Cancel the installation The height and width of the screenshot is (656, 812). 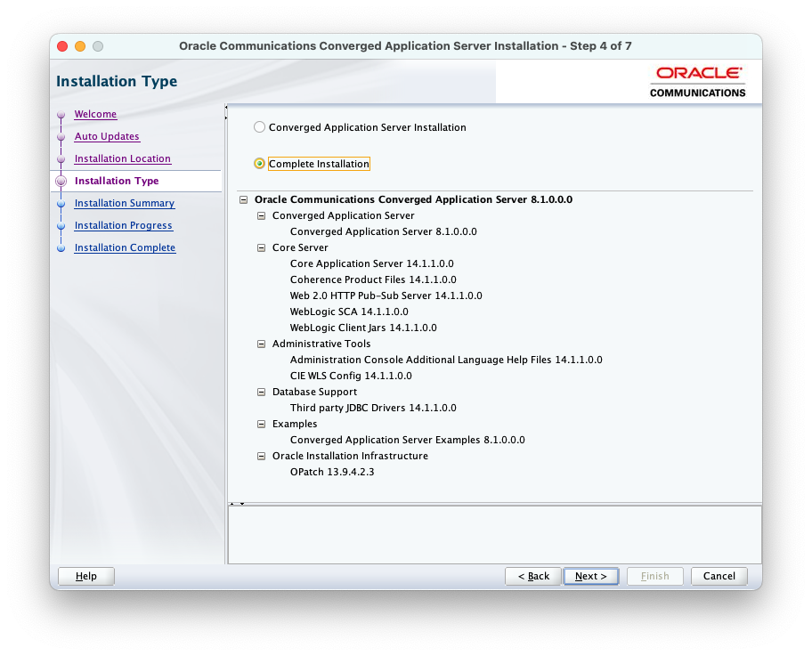[x=719, y=576]
